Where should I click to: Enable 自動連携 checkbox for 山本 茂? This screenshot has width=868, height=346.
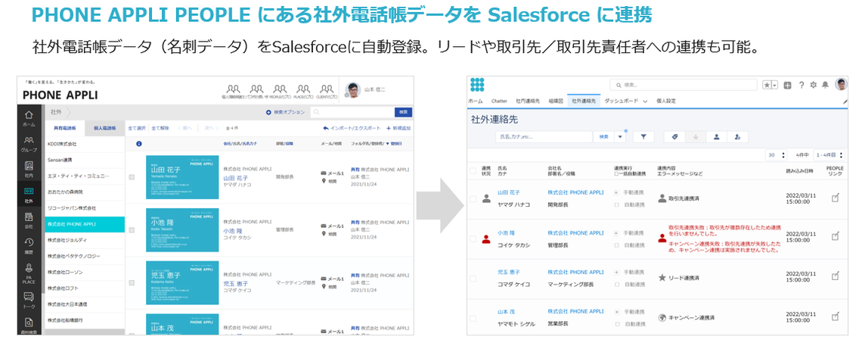point(617,323)
